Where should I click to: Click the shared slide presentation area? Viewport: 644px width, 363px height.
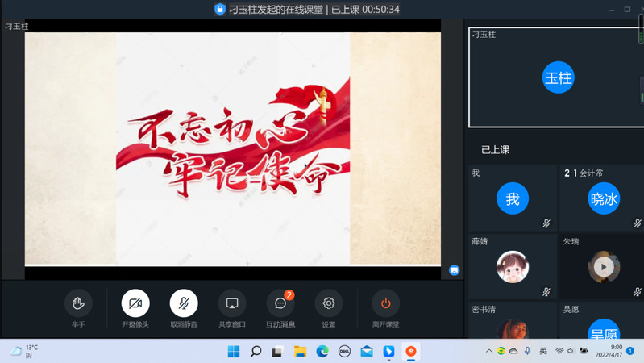tap(233, 149)
